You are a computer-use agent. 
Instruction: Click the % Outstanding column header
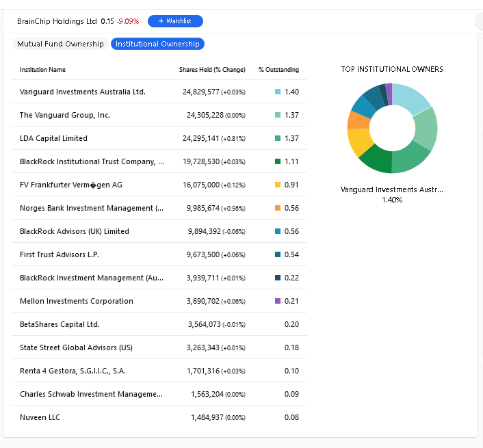point(278,70)
